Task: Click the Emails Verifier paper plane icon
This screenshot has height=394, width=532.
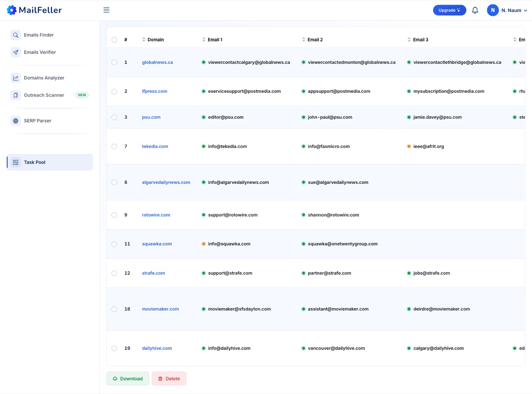Action: click(16, 52)
